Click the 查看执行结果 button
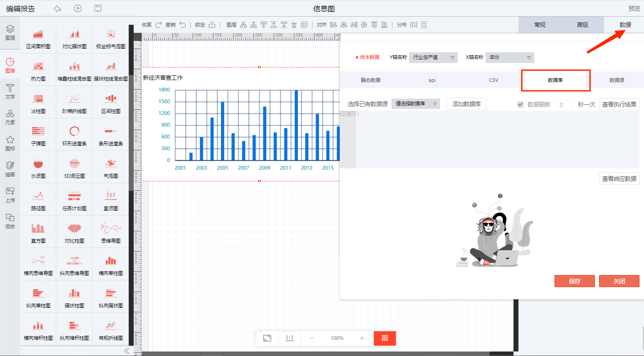This screenshot has height=356, width=644. pyautogui.click(x=619, y=104)
